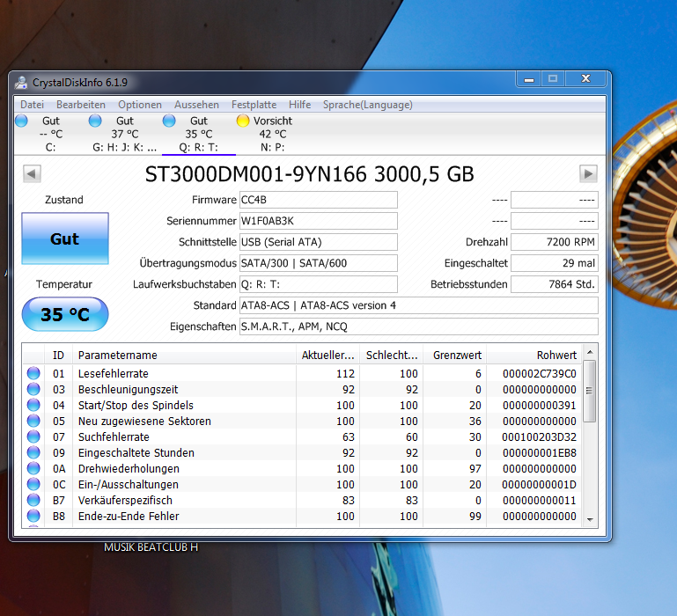Click the Drehzahl value 7200 RPM
The width and height of the screenshot is (677, 616).
[555, 242]
